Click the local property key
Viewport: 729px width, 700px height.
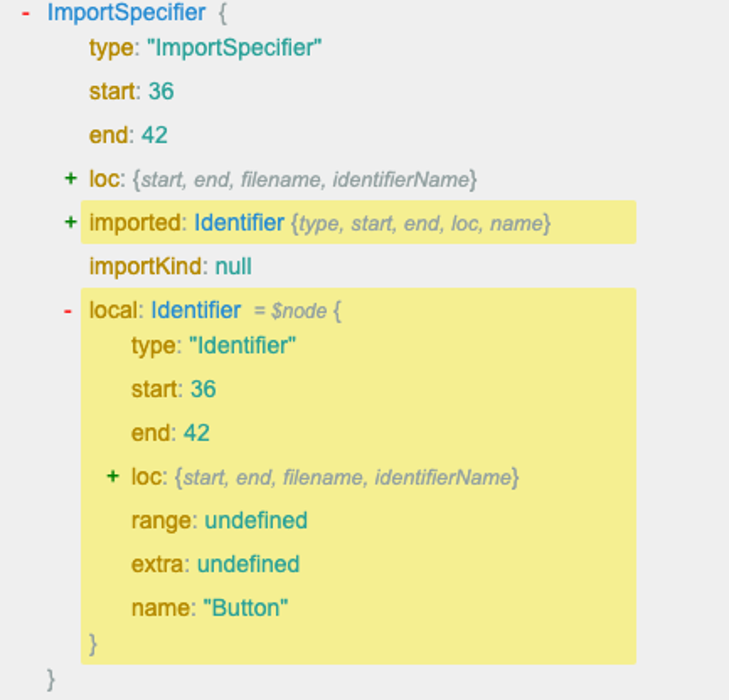[114, 310]
